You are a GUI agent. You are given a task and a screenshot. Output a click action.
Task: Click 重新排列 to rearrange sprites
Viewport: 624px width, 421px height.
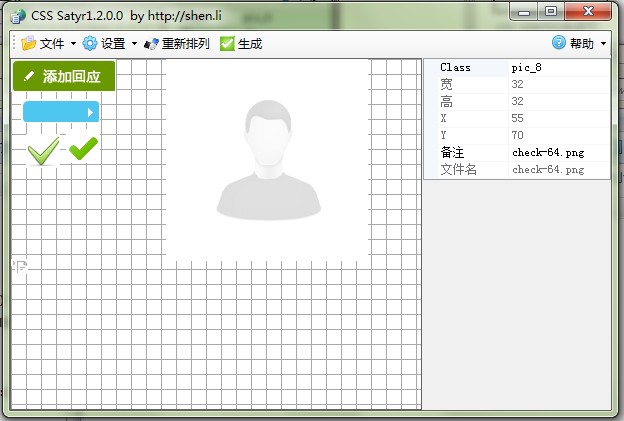185,43
